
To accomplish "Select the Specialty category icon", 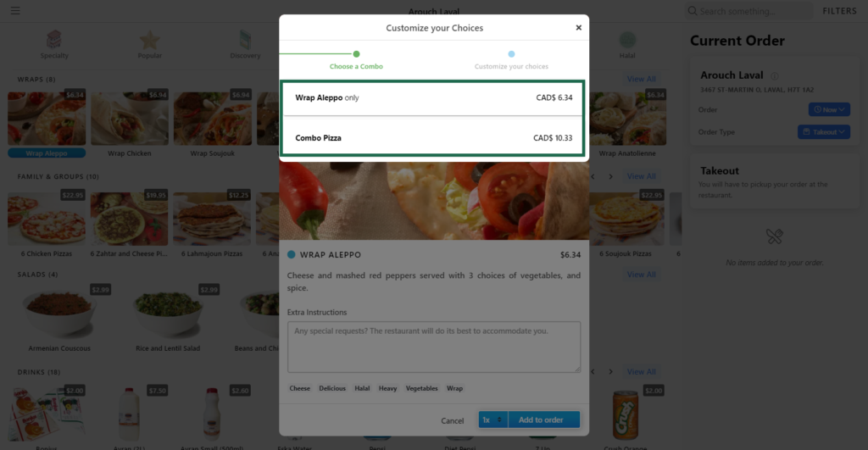I will [x=54, y=40].
